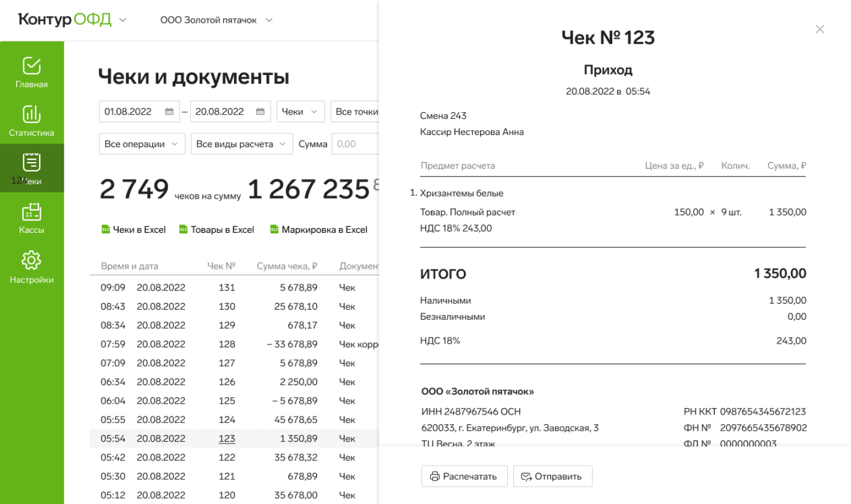Screen dimensions: 851x504
Task: Open the Главная sidebar section
Action: tap(32, 72)
